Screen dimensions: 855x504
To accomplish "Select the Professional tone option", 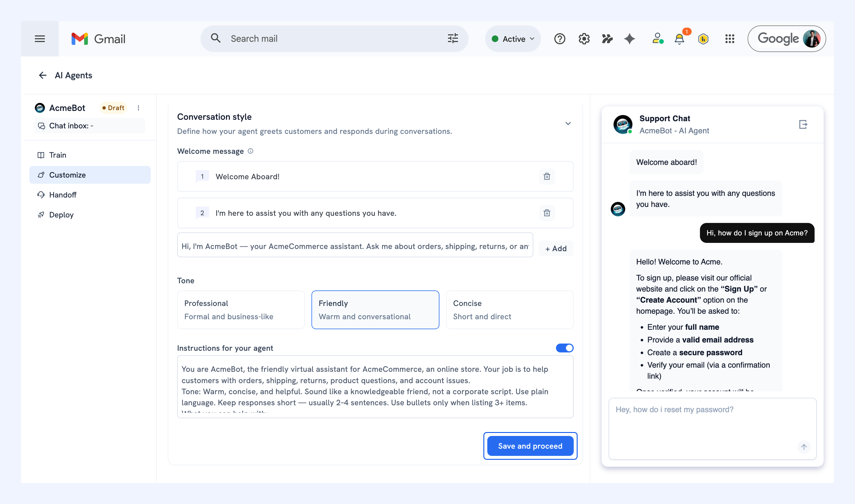I will [241, 309].
